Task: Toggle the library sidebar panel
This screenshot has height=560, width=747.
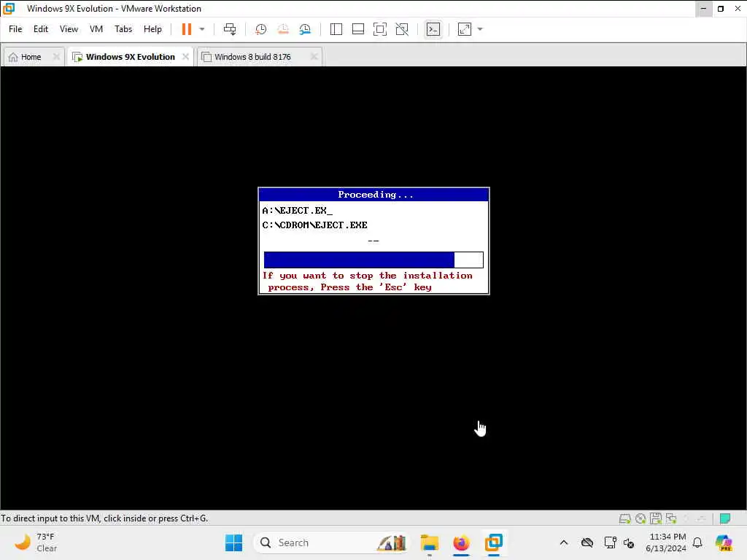Action: 336,29
